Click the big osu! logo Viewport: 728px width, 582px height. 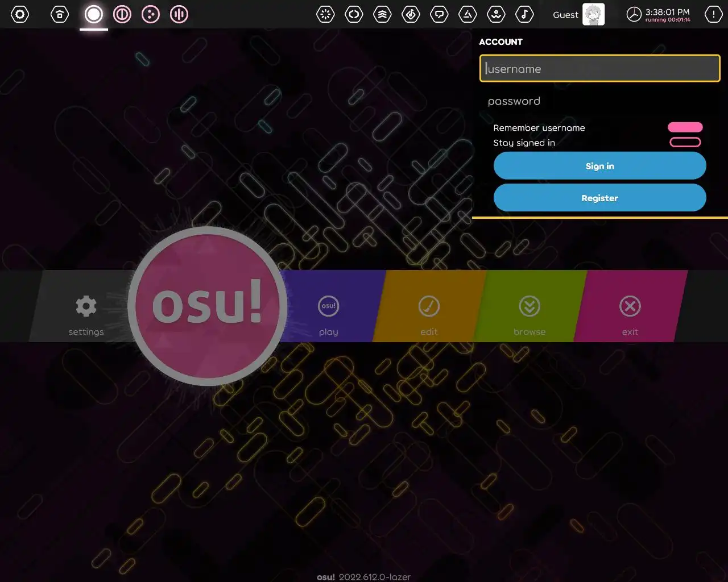click(x=208, y=306)
